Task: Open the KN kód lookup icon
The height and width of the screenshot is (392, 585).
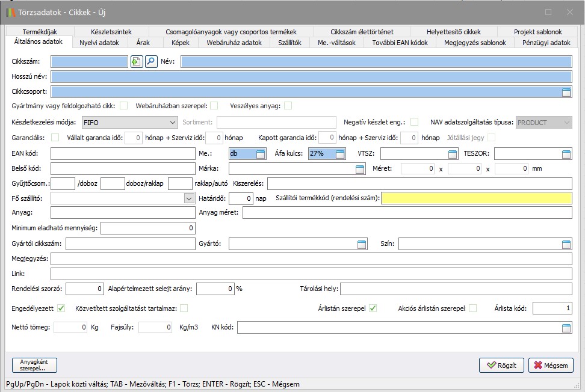Action: point(566,328)
